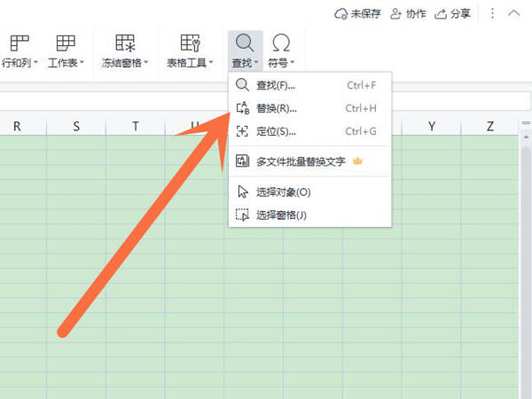Click the locate target icon in menu
The height and width of the screenshot is (399, 532).
[242, 131]
